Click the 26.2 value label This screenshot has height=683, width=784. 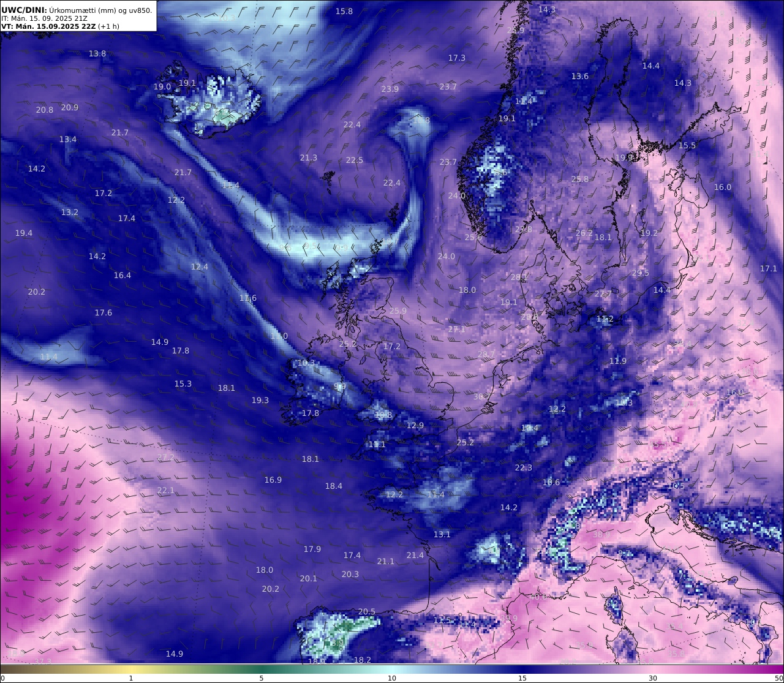click(584, 233)
